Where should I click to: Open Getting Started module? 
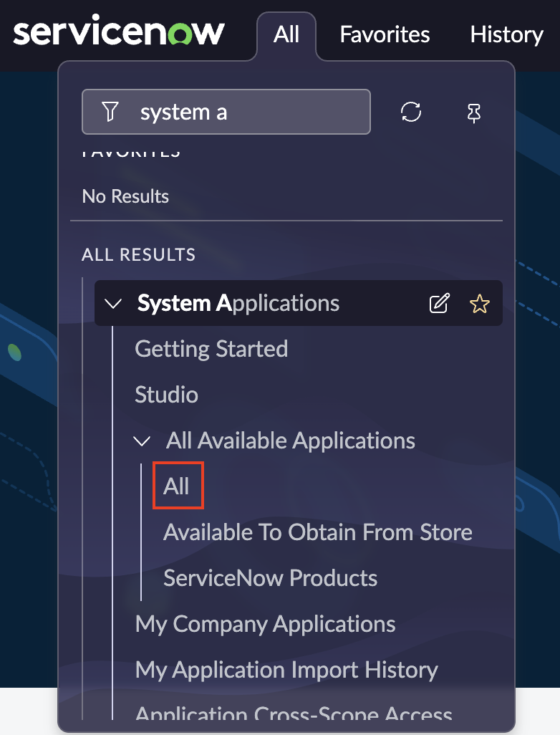pos(211,349)
